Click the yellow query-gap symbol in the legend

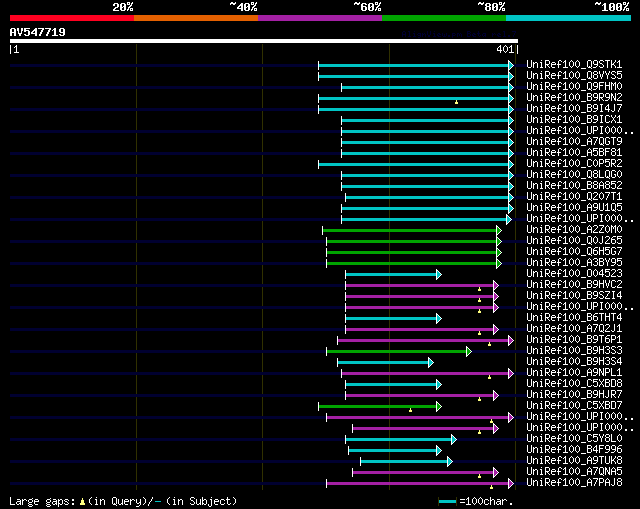[82, 502]
